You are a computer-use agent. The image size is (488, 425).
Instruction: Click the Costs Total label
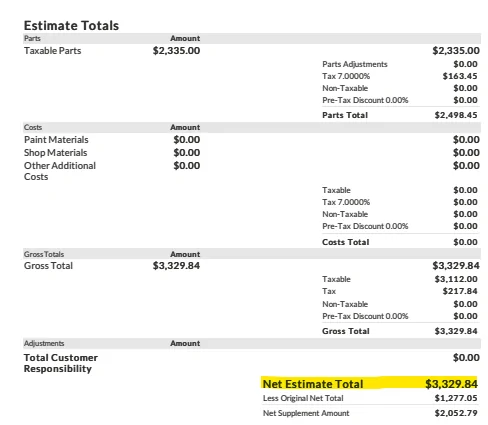(346, 242)
